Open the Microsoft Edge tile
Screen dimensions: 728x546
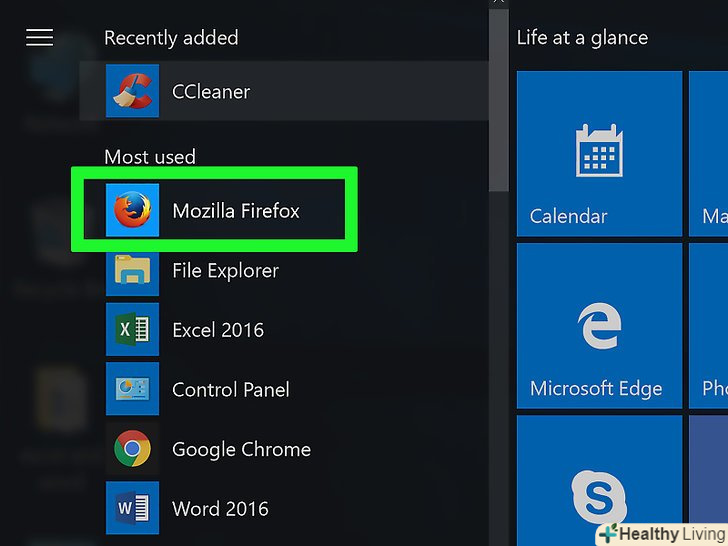(x=599, y=326)
